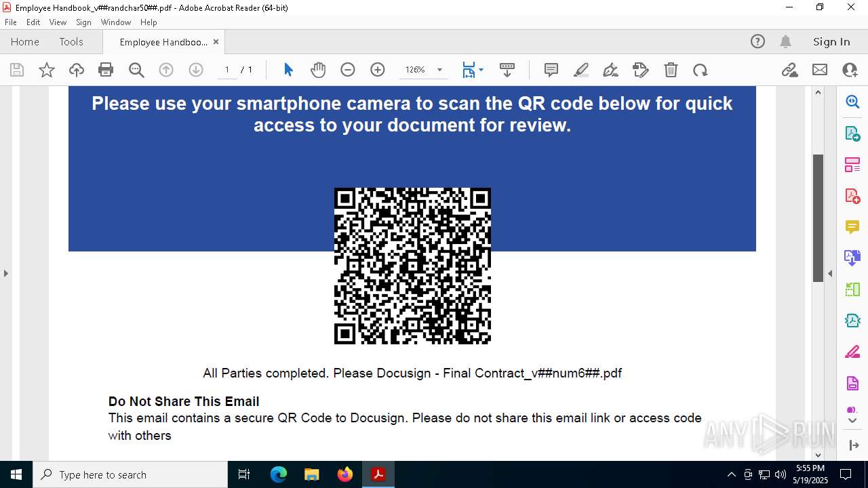Expand the left navigation pane arrow
868x488 pixels.
[x=5, y=274]
